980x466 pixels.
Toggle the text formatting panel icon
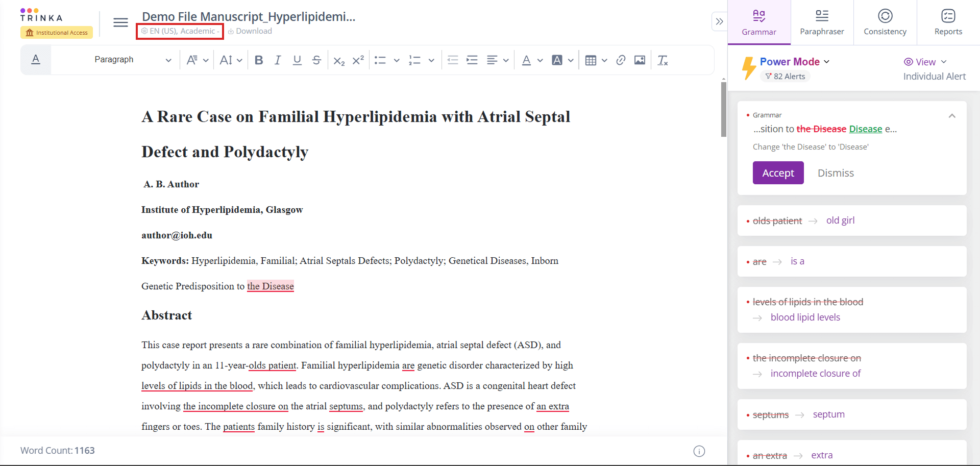(36, 60)
